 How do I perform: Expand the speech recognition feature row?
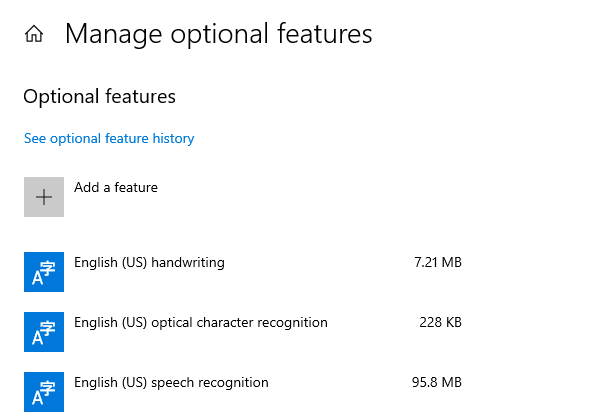pos(243,392)
